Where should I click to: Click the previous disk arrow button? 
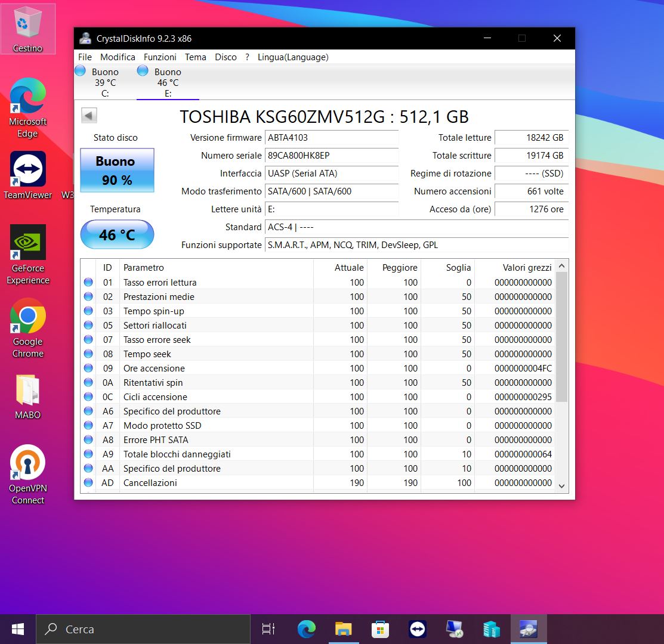[89, 115]
